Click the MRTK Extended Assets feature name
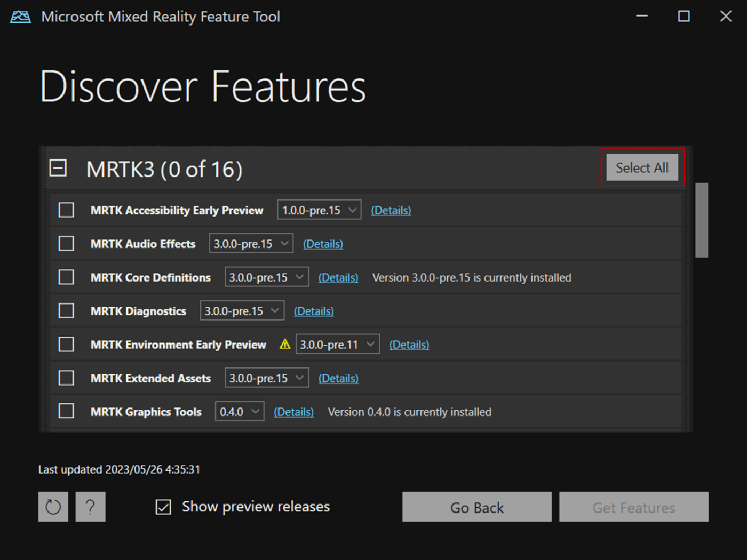Viewport: 747px width, 560px height. tap(150, 378)
